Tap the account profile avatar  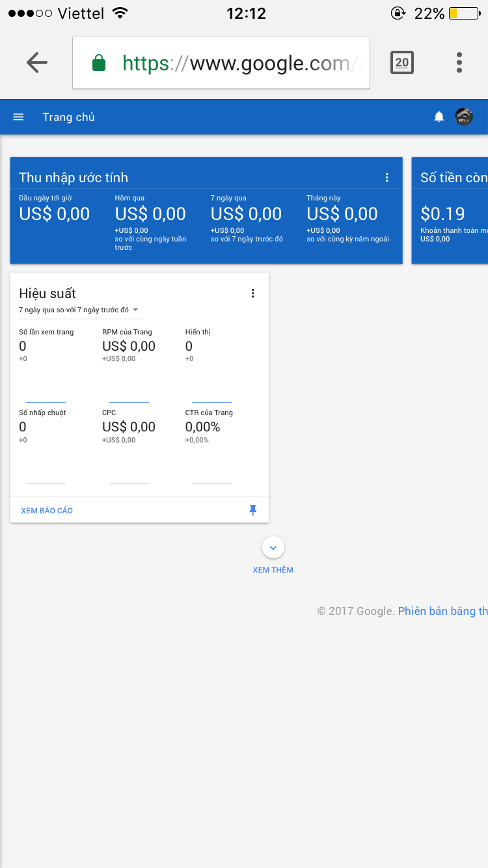464,117
